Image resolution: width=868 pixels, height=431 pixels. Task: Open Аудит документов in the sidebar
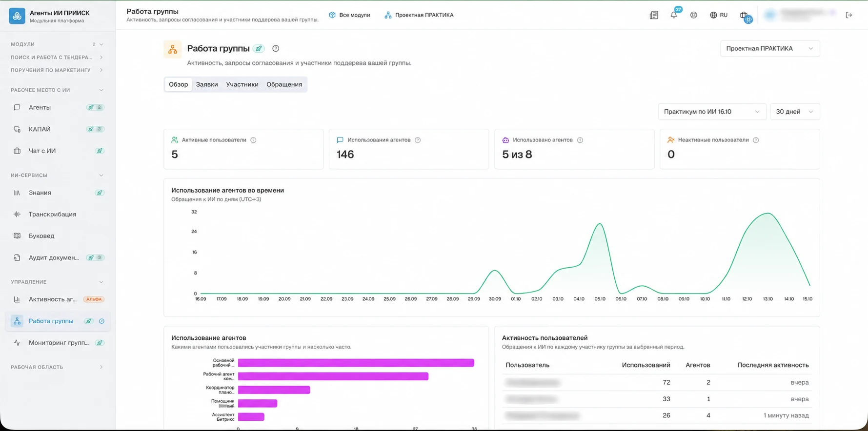[58, 257]
